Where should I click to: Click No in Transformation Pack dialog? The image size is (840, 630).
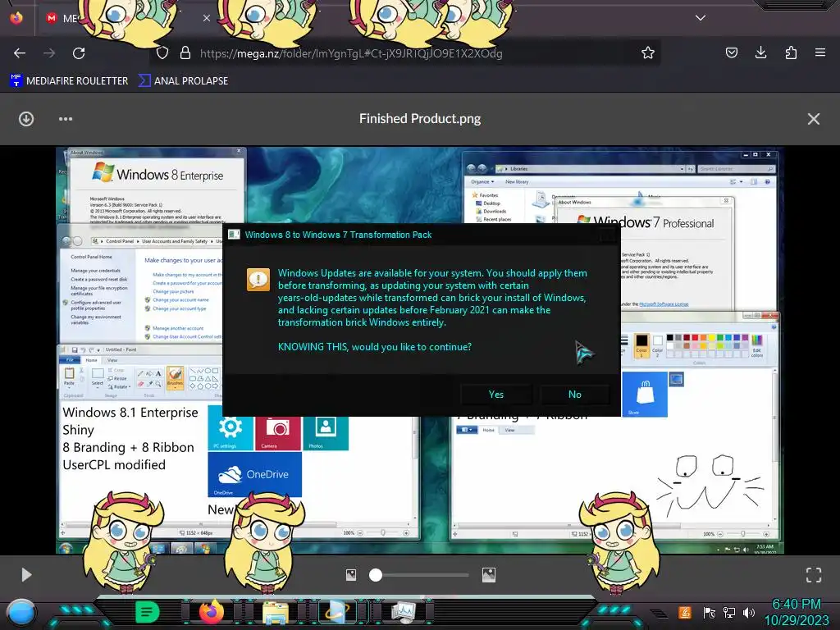pyautogui.click(x=575, y=395)
